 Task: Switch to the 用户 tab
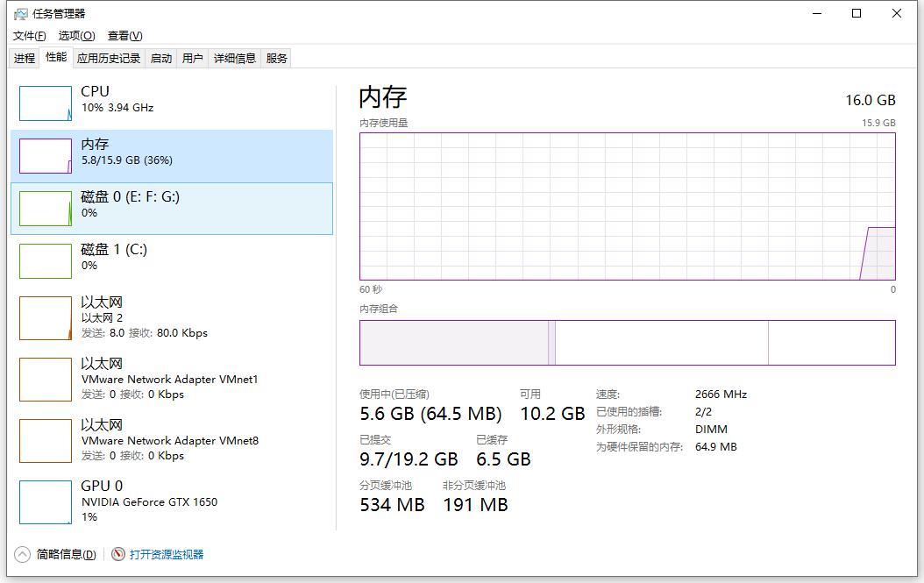pyautogui.click(x=194, y=57)
